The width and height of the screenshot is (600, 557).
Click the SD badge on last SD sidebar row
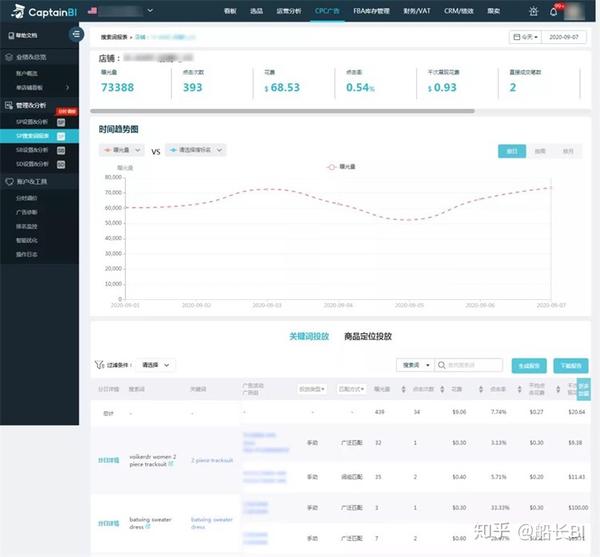61,164
